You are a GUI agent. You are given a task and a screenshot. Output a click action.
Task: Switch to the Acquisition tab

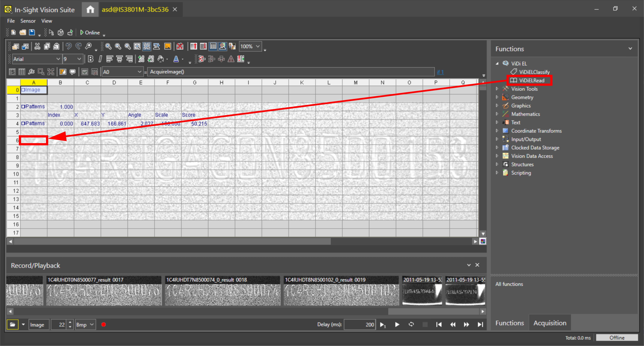pyautogui.click(x=550, y=323)
